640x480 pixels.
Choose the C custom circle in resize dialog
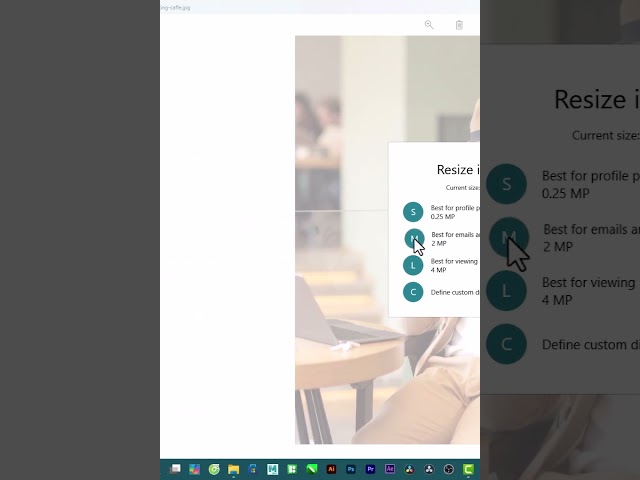(413, 292)
